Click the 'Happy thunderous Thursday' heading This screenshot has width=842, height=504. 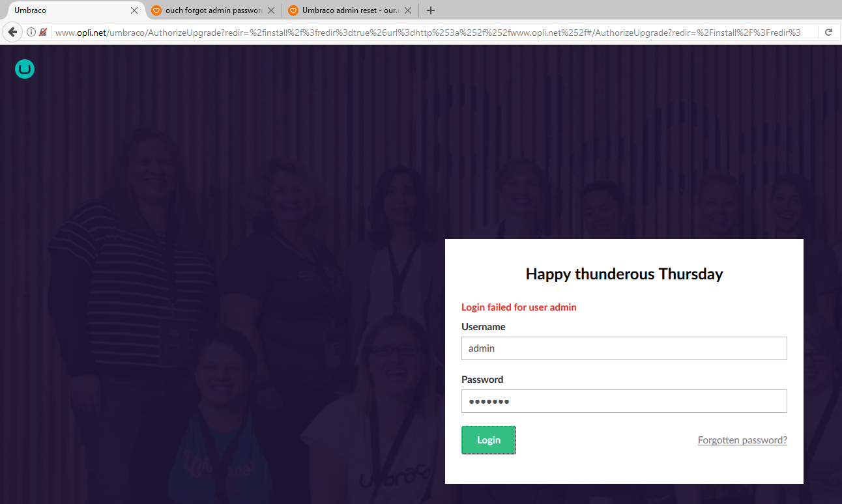point(624,274)
